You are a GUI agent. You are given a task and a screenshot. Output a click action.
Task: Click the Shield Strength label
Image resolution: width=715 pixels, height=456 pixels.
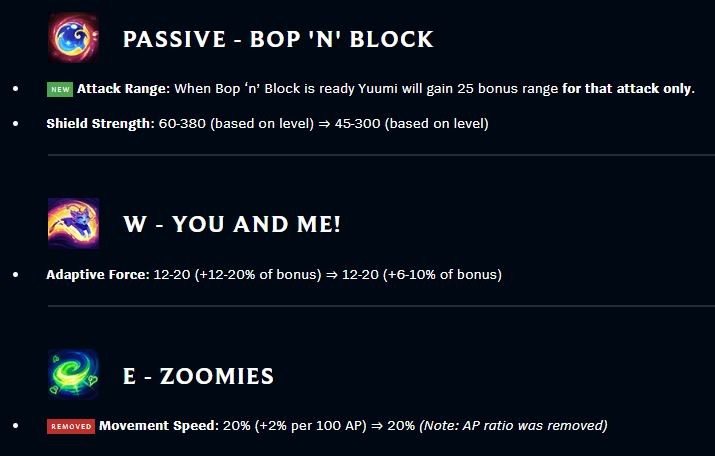(x=100, y=124)
